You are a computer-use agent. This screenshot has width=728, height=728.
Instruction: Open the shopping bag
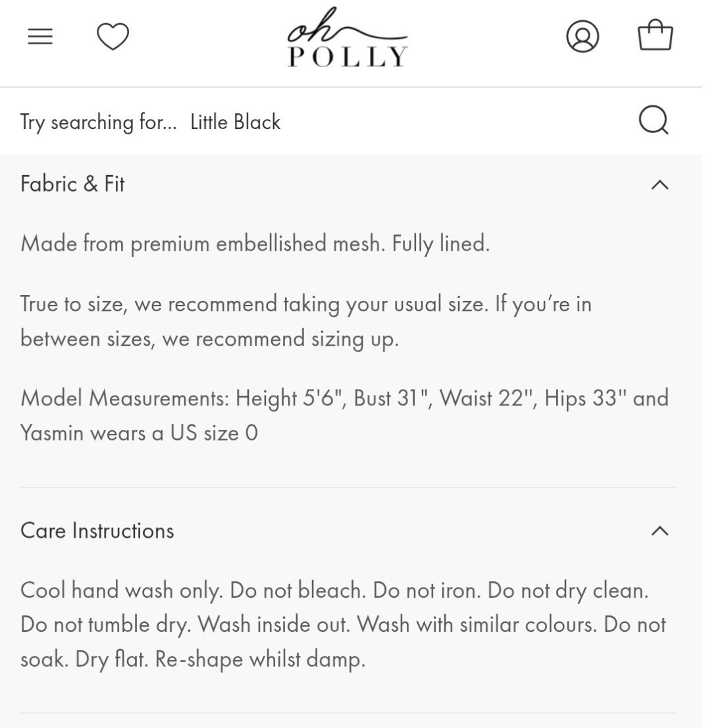[x=655, y=34]
